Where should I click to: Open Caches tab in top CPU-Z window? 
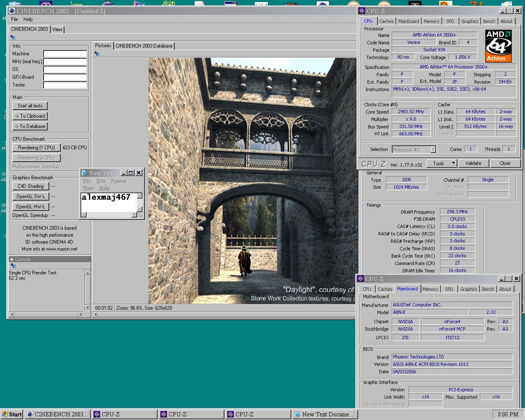pos(386,21)
